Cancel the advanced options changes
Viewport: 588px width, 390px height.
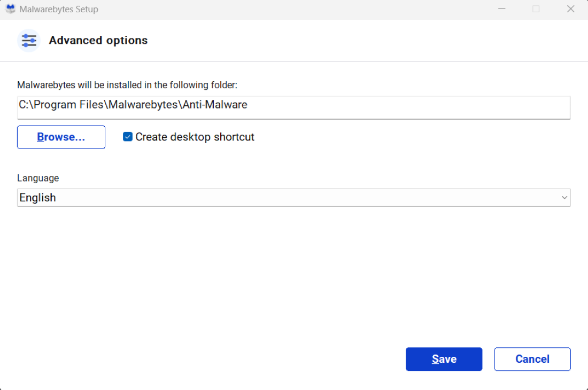[532, 359]
